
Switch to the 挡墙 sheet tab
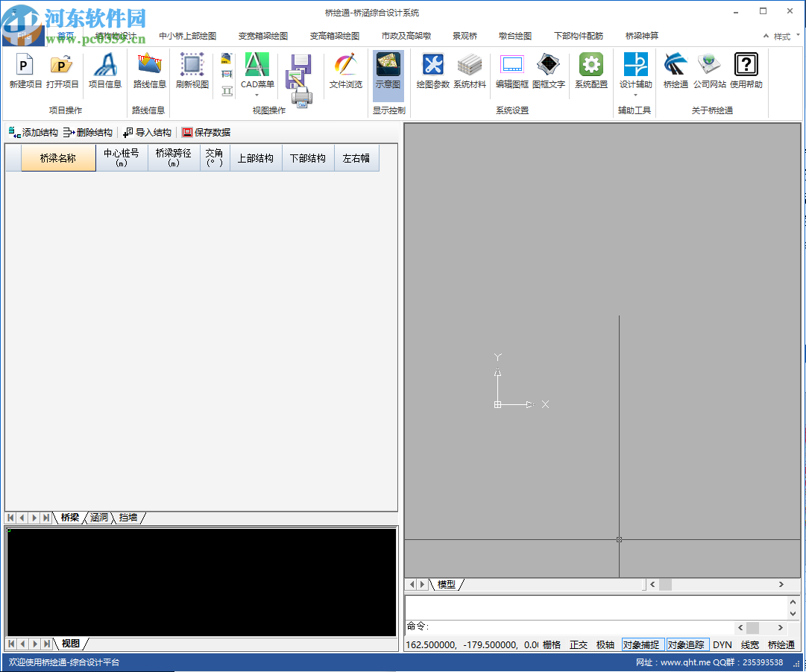tap(128, 518)
